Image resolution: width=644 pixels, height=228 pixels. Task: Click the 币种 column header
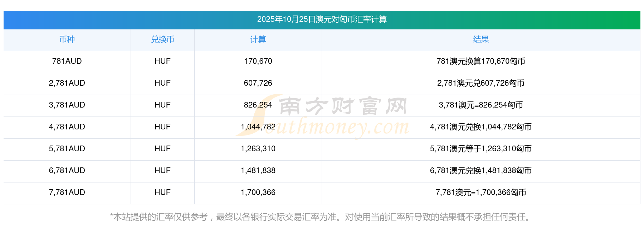coord(67,39)
